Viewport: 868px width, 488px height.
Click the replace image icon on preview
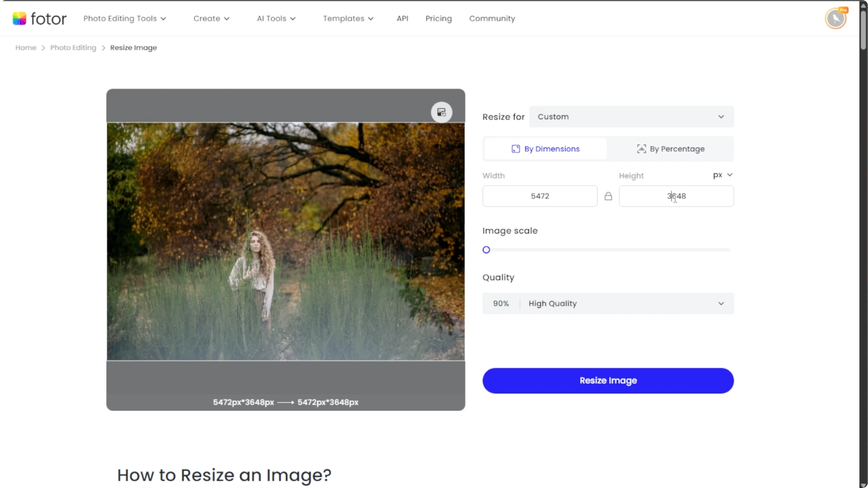pyautogui.click(x=441, y=112)
